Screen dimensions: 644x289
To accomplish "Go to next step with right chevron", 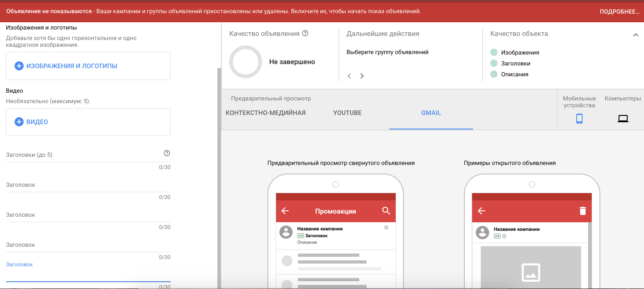I will (x=362, y=76).
